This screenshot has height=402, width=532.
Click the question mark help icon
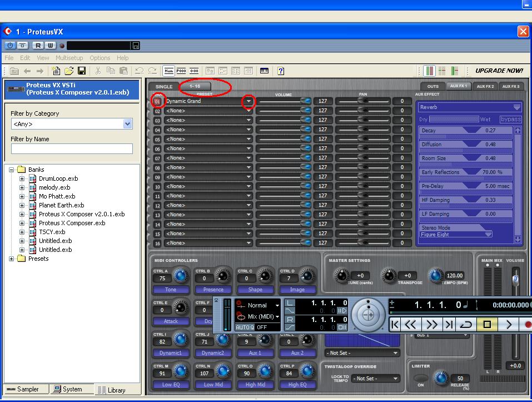click(281, 71)
